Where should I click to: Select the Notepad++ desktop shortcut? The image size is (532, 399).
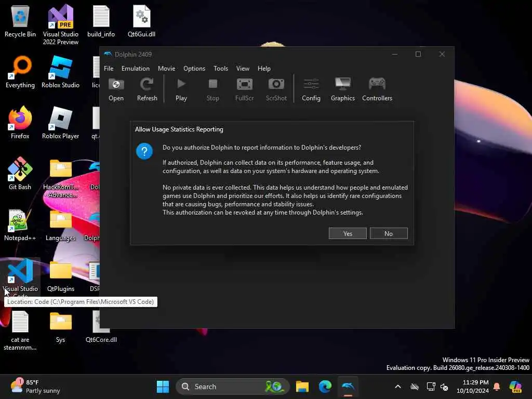(20, 224)
